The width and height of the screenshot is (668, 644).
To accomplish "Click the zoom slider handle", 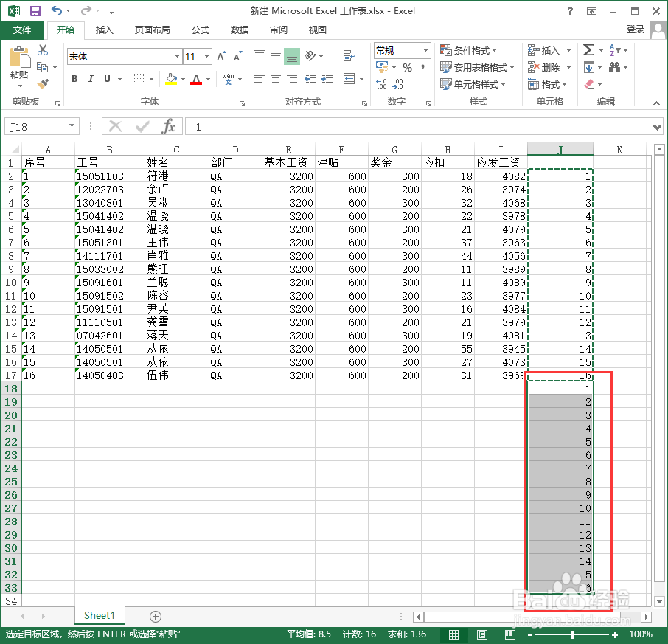I will pos(571,634).
